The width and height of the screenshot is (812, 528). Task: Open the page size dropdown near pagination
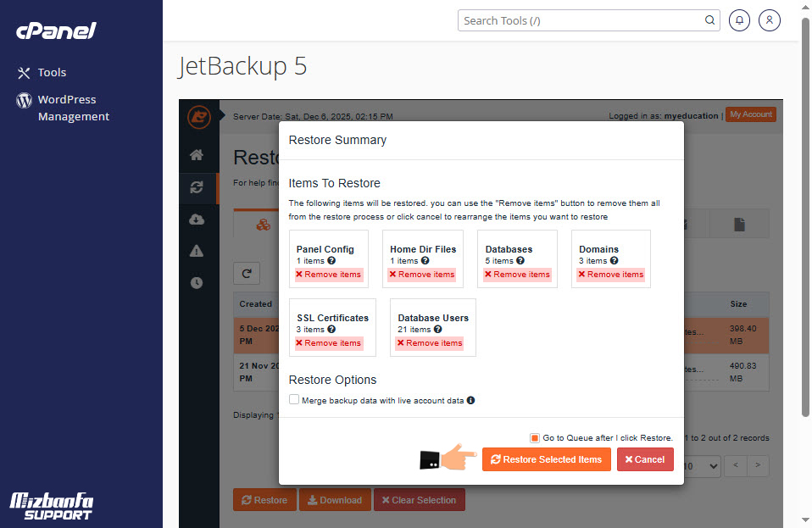[x=702, y=465]
